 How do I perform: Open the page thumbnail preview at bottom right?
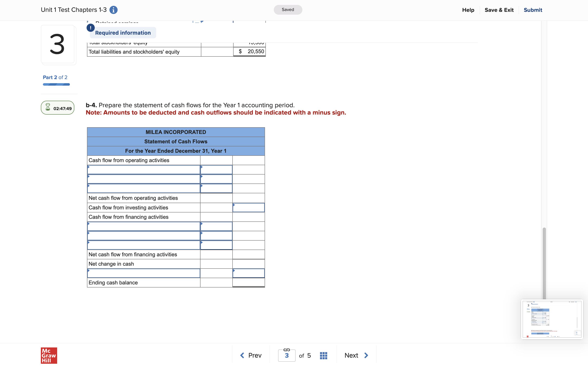click(x=551, y=319)
